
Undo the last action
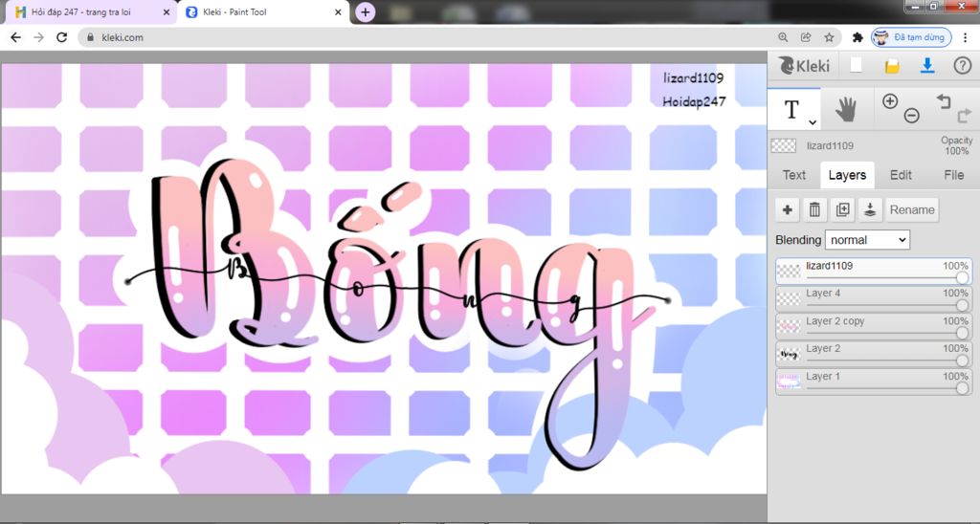[943, 101]
